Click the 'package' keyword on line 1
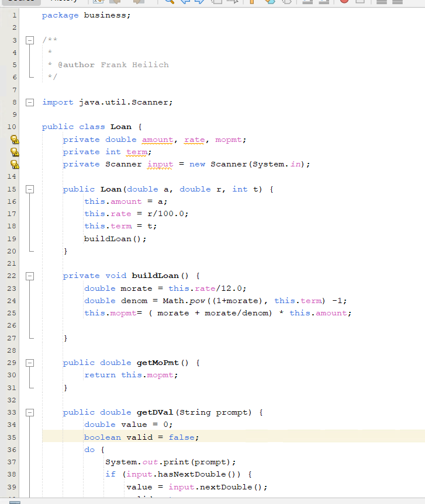This screenshot has width=425, height=504. [x=60, y=15]
